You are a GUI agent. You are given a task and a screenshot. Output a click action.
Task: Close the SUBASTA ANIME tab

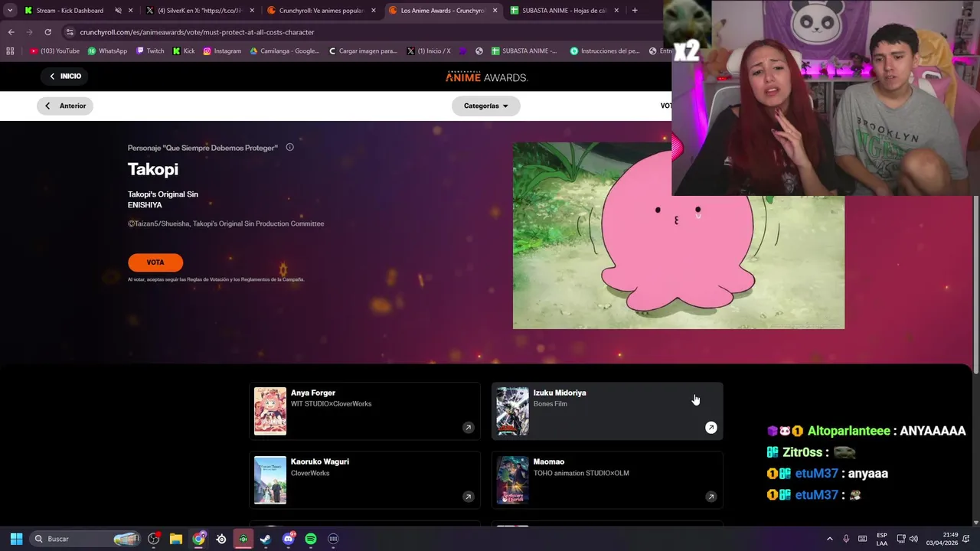(x=616, y=11)
